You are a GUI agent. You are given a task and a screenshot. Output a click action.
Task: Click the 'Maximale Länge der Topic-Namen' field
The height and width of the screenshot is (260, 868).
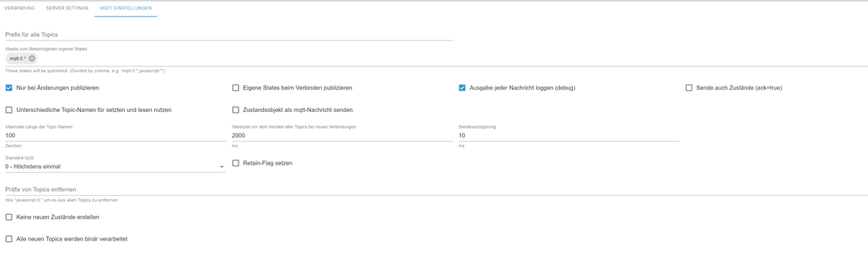pos(115,136)
